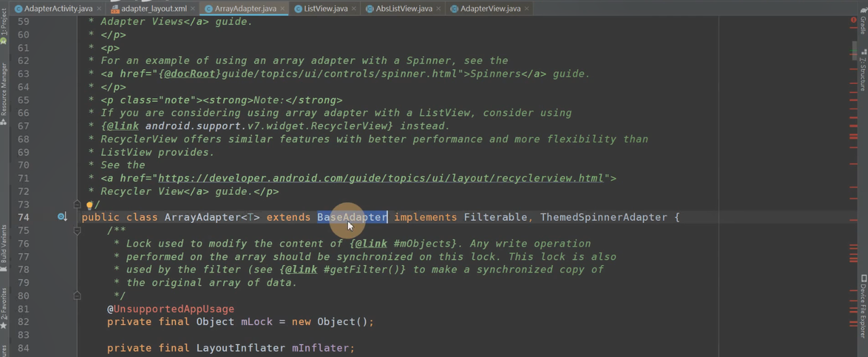This screenshot has width=868, height=357.
Task: Show the Structure tool window
Action: tap(863, 70)
